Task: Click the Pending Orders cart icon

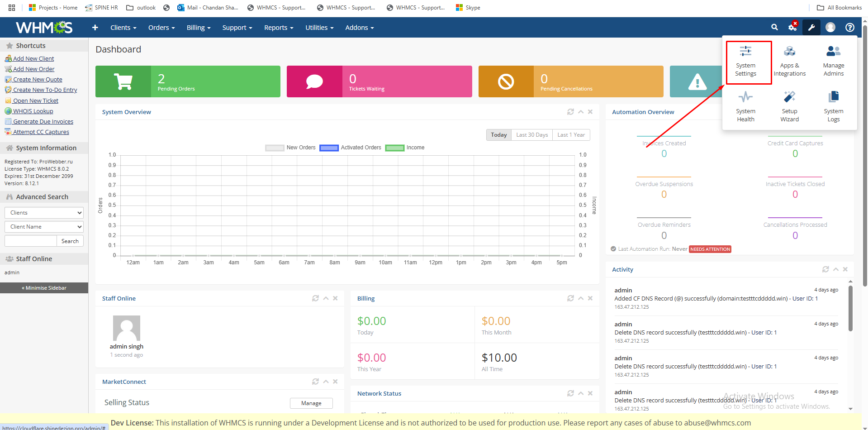Action: [x=123, y=81]
